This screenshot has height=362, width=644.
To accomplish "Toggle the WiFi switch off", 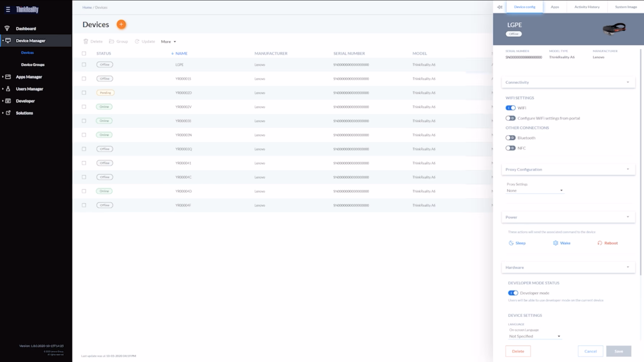I will point(510,108).
